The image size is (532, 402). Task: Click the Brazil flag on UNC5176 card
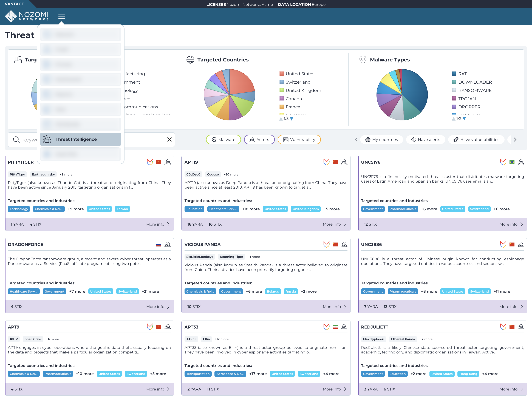(512, 162)
